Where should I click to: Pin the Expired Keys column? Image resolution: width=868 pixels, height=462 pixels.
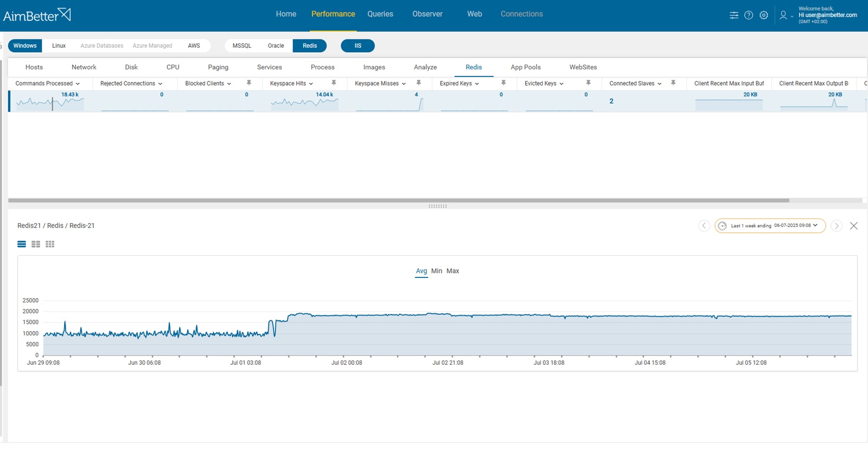503,83
